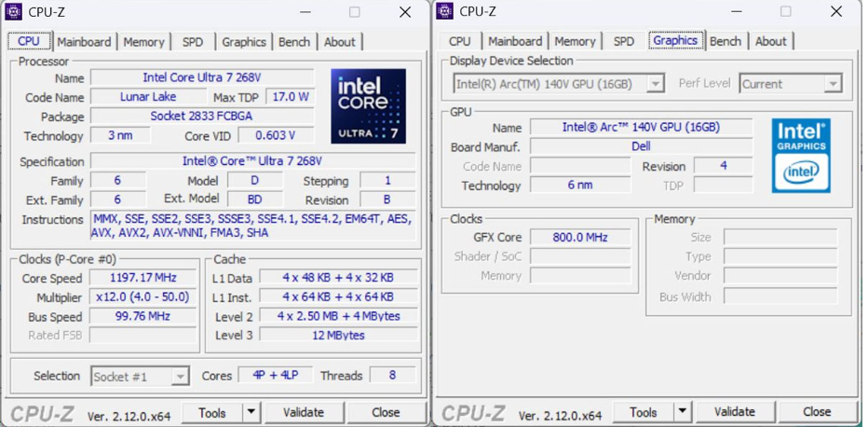868x427 pixels.
Task: Click Instructions list starting with MMX
Action: 253,226
